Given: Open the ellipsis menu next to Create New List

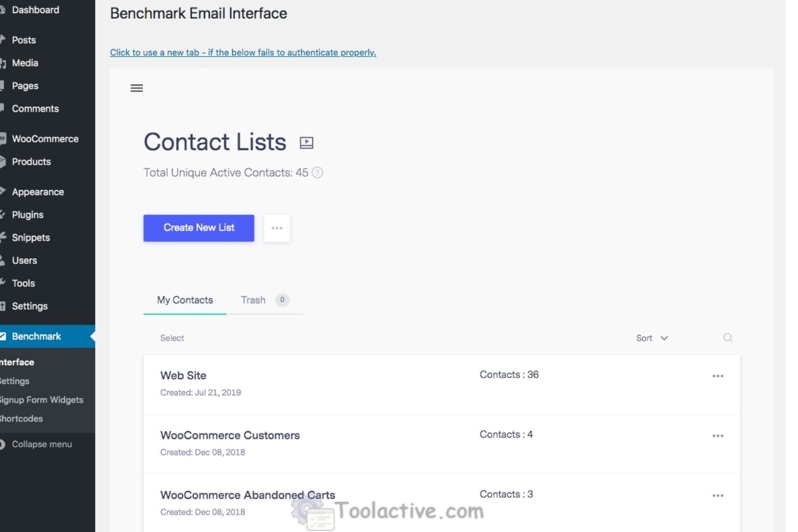Looking at the screenshot, I should point(277,228).
